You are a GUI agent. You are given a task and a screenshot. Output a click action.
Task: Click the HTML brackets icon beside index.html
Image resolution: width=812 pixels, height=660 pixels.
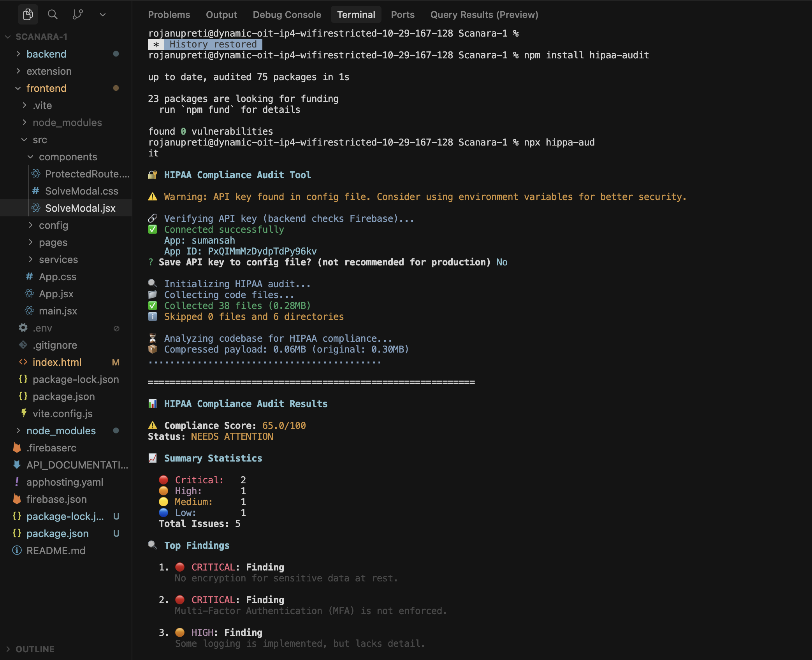tap(23, 362)
